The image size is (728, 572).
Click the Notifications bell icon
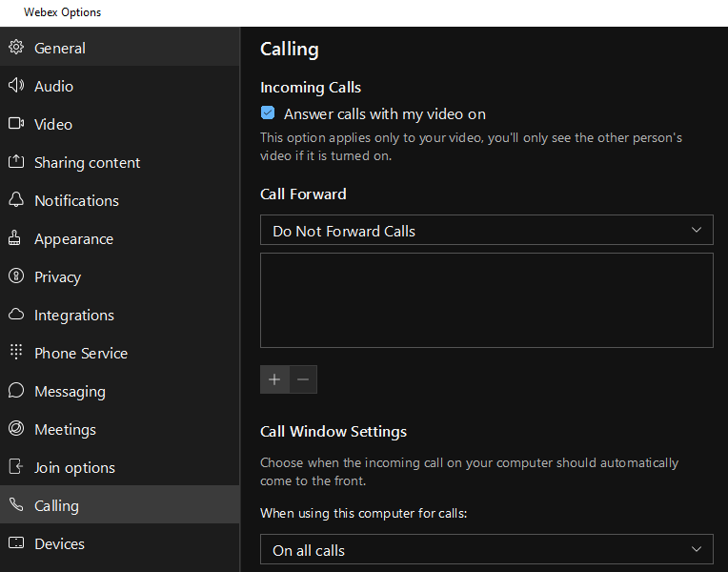coord(16,199)
